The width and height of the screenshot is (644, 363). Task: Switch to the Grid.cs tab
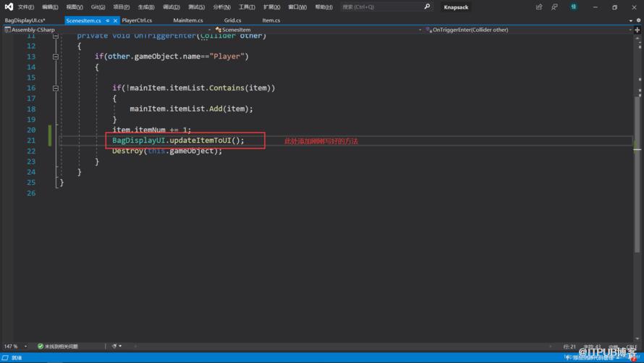click(x=232, y=20)
